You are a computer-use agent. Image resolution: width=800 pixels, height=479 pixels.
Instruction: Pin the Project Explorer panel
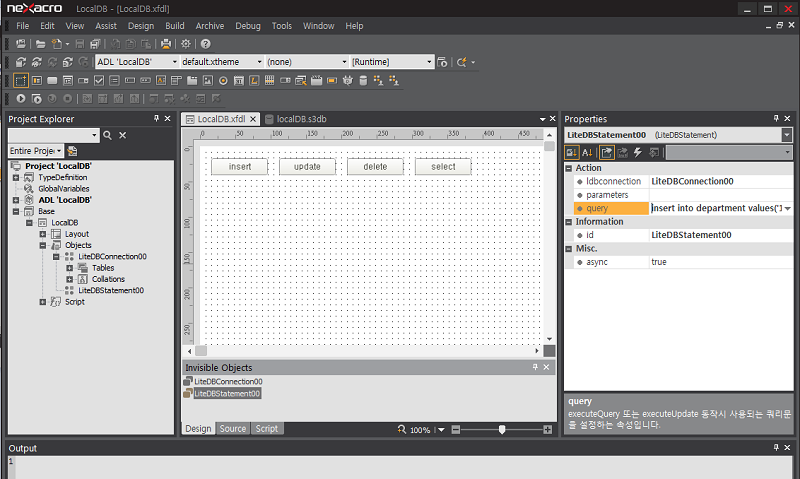pyautogui.click(x=156, y=118)
